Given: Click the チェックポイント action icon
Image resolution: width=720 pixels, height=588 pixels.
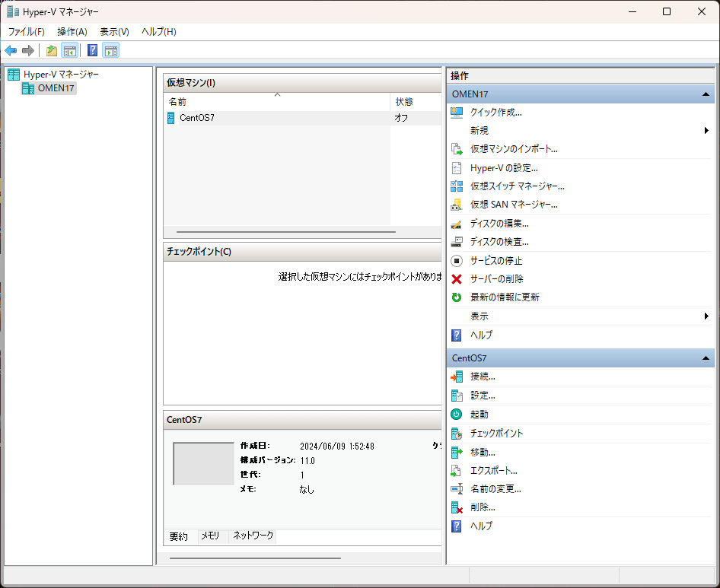Looking at the screenshot, I should point(457,434).
